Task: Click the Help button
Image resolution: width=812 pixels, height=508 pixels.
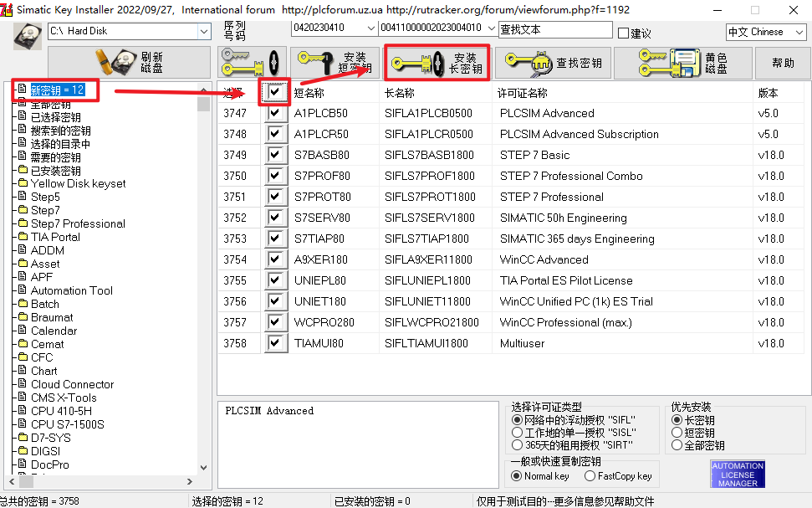Action: click(783, 62)
